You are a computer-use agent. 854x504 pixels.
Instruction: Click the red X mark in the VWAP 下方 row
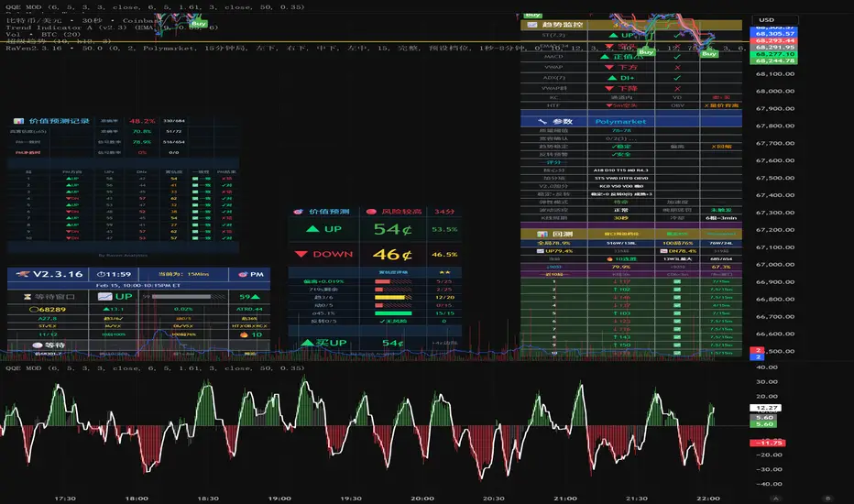pyautogui.click(x=677, y=67)
